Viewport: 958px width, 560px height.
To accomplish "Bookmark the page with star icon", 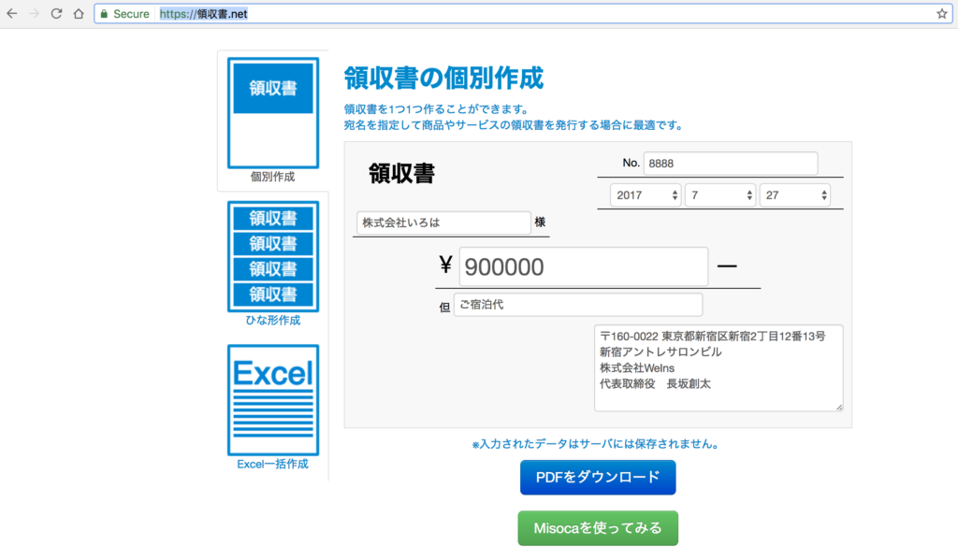I will tap(941, 14).
